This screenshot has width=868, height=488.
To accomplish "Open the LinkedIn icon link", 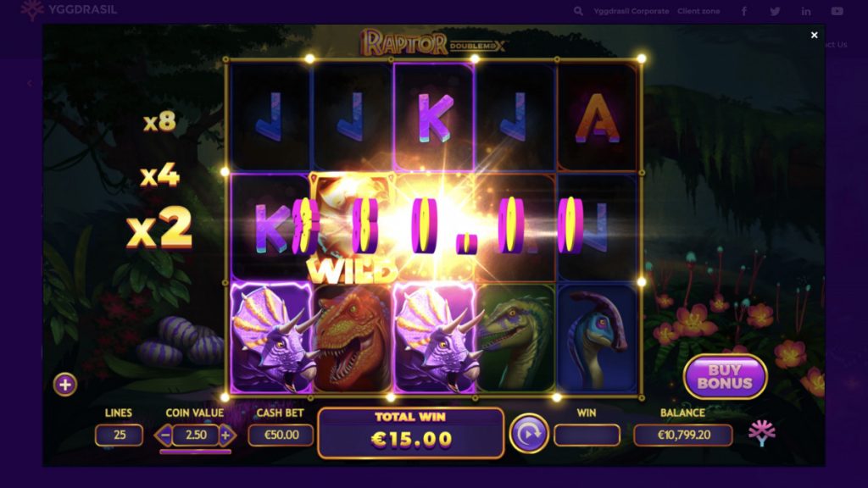I will pyautogui.click(x=806, y=11).
